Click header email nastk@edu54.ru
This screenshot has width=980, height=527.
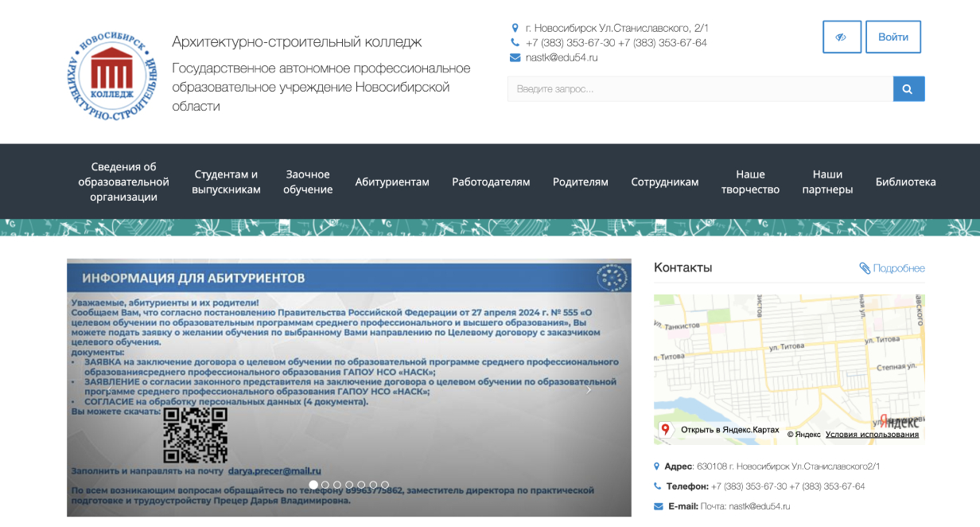[562, 57]
